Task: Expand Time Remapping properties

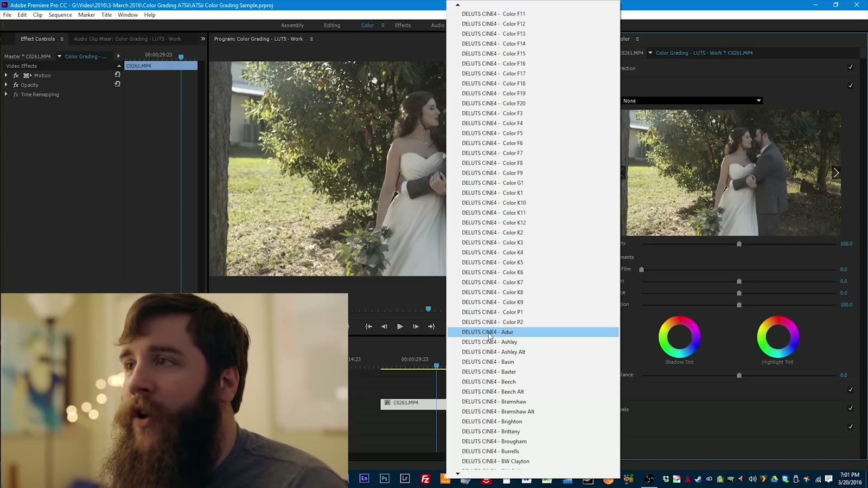Action: pyautogui.click(x=6, y=94)
